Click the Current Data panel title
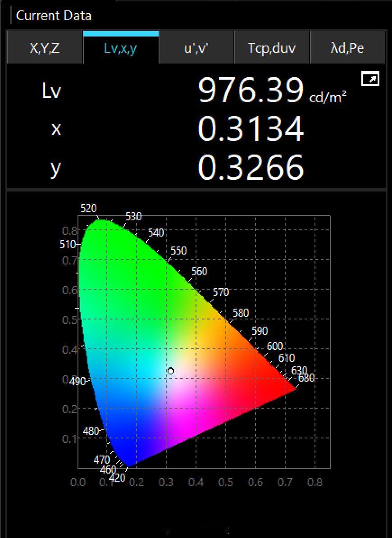 pyautogui.click(x=54, y=16)
